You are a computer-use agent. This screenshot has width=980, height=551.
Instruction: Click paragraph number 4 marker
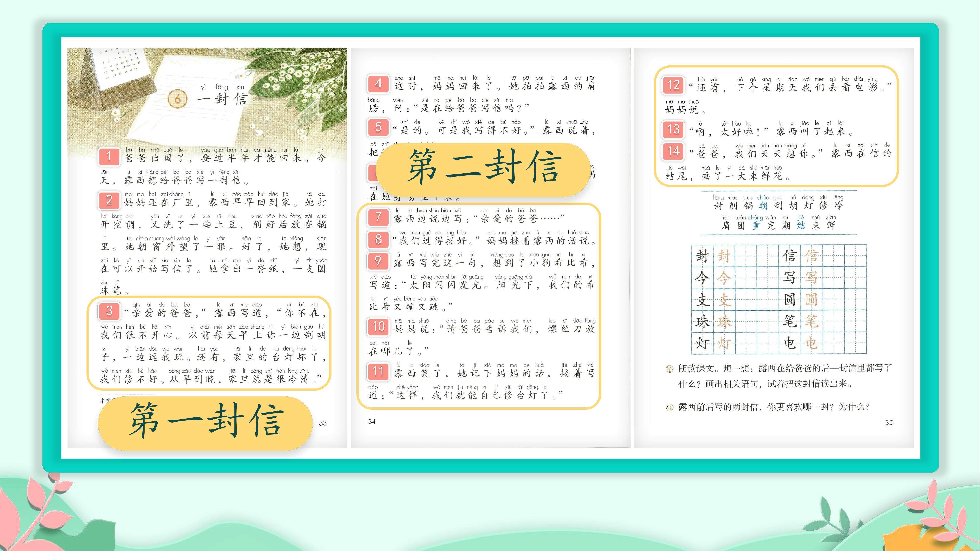point(378,84)
